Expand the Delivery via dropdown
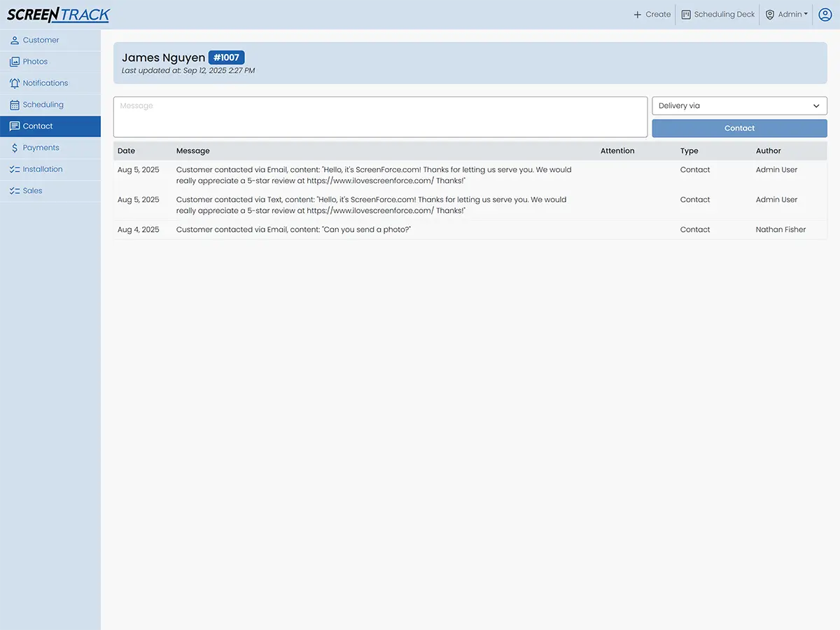This screenshot has width=840, height=630. [739, 106]
